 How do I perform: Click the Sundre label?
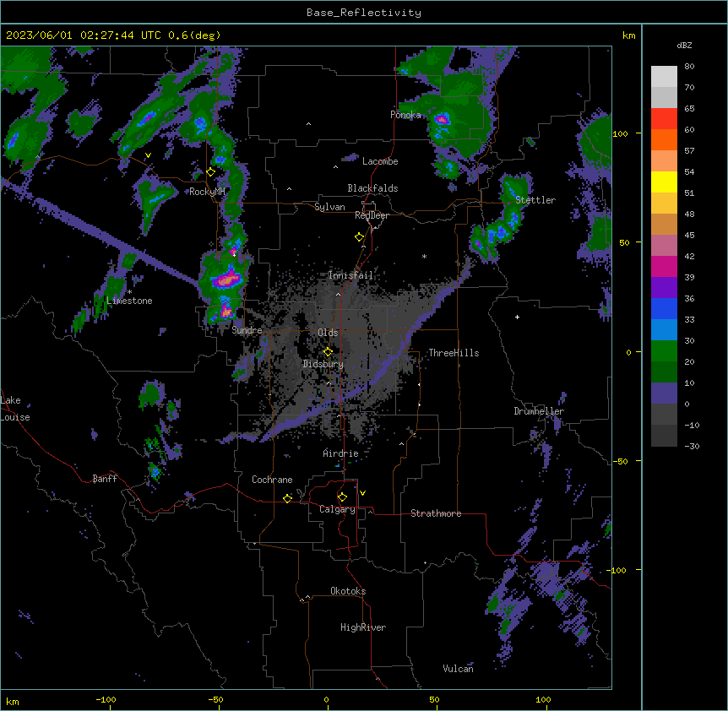click(247, 330)
